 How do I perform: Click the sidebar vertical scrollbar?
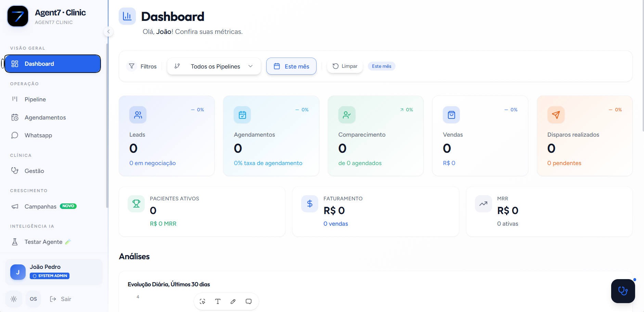pos(107,126)
